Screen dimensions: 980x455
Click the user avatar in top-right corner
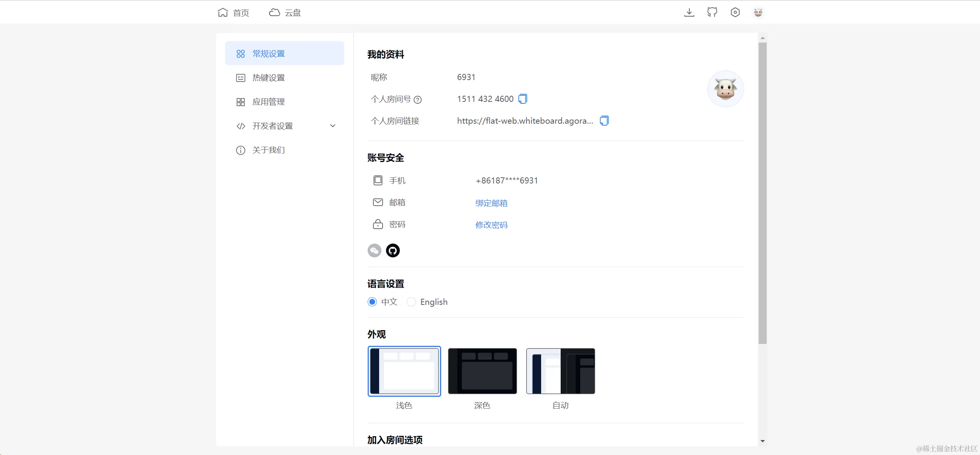[x=758, y=12]
